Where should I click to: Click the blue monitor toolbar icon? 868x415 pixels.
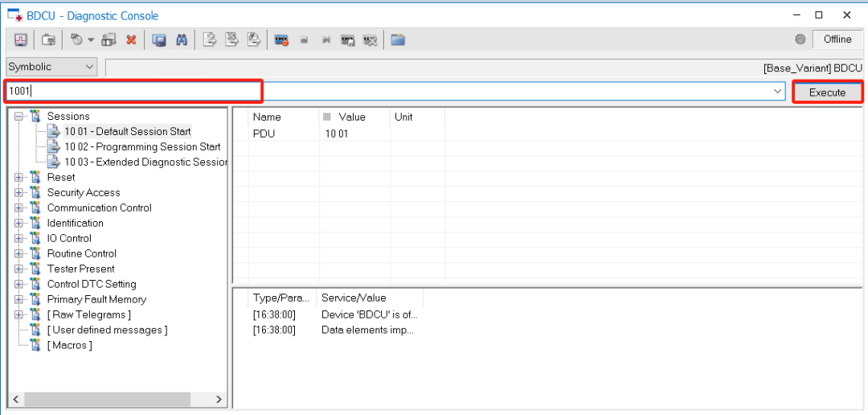pyautogui.click(x=159, y=40)
